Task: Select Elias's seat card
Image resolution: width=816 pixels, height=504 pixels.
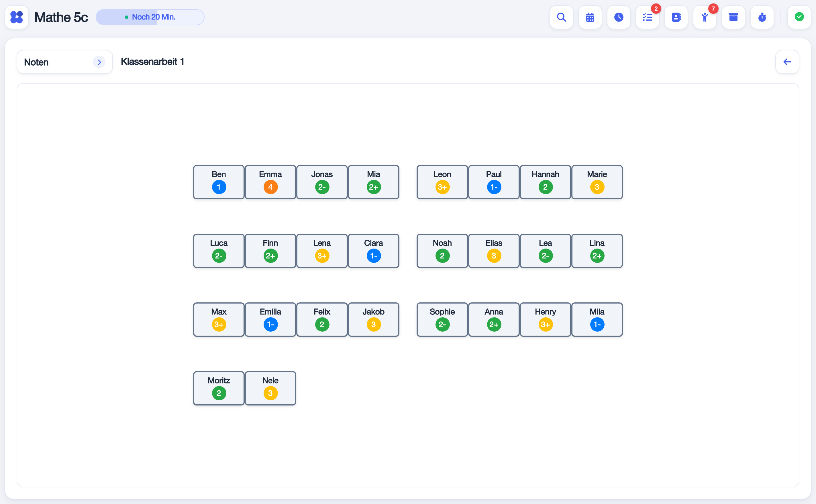Action: click(x=494, y=251)
